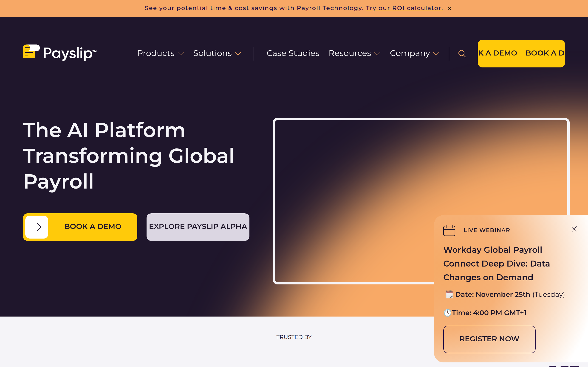The width and height of the screenshot is (588, 367).
Task: Close the top ROI banner
Action: pyautogui.click(x=449, y=8)
